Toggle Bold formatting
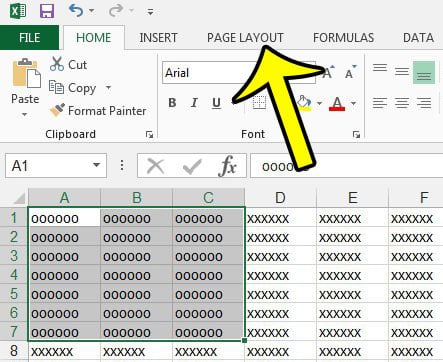Viewport: 443px width, 362px height. click(x=172, y=103)
